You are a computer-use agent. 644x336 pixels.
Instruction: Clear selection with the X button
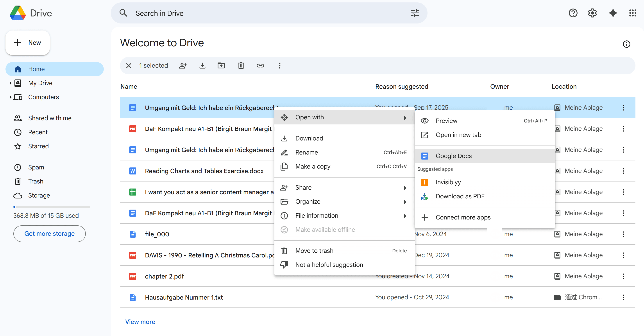(129, 66)
